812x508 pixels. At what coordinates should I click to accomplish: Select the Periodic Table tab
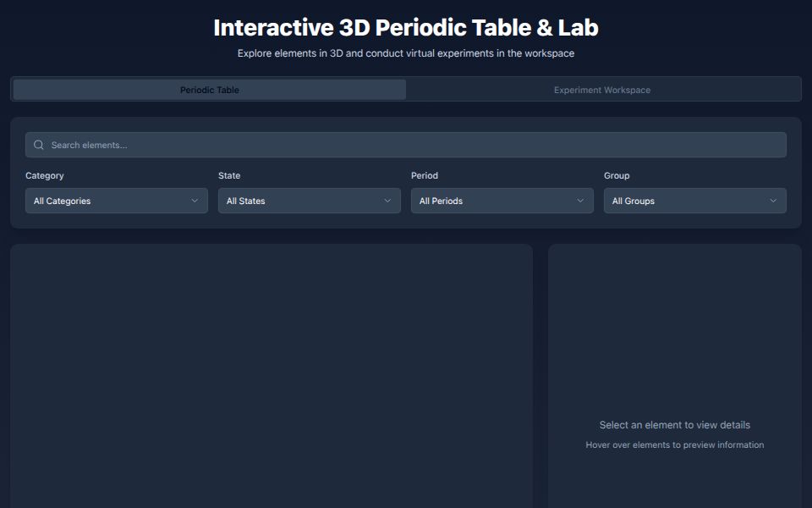click(x=209, y=89)
